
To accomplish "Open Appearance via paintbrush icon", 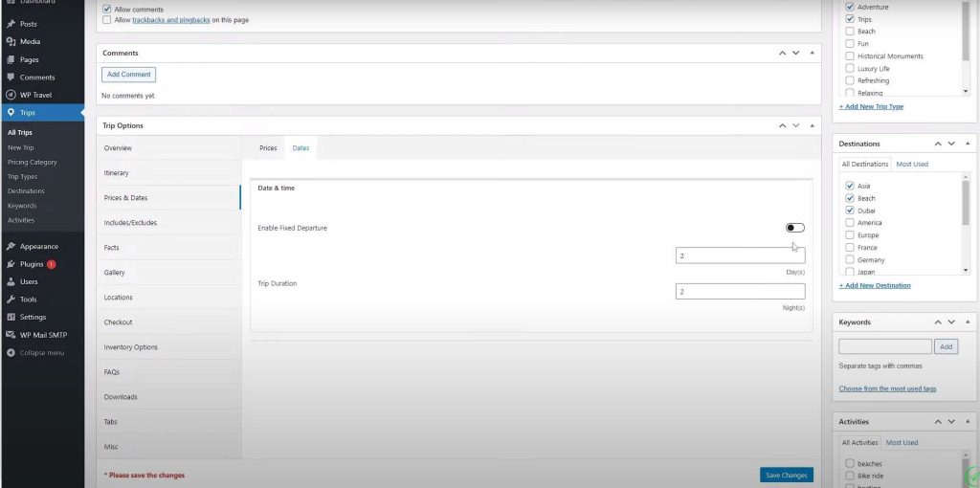I will coord(11,246).
